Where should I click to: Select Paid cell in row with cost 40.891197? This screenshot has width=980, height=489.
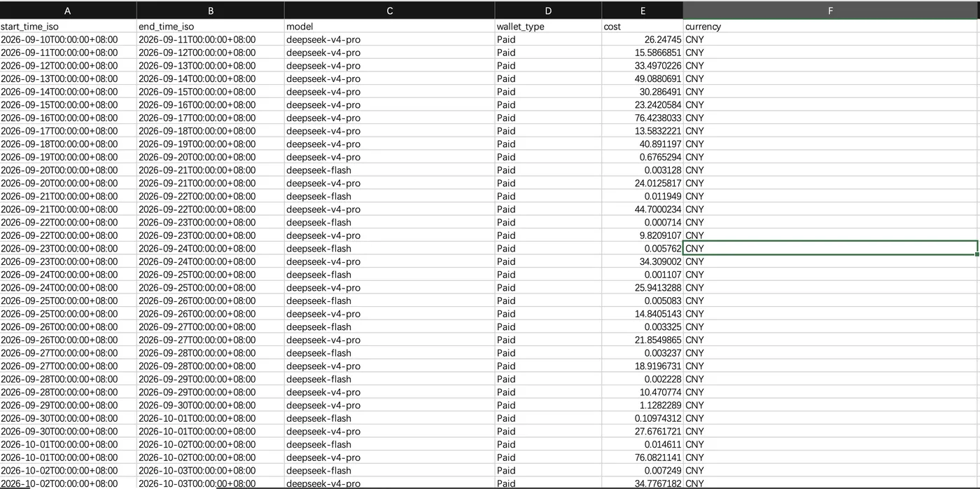548,144
